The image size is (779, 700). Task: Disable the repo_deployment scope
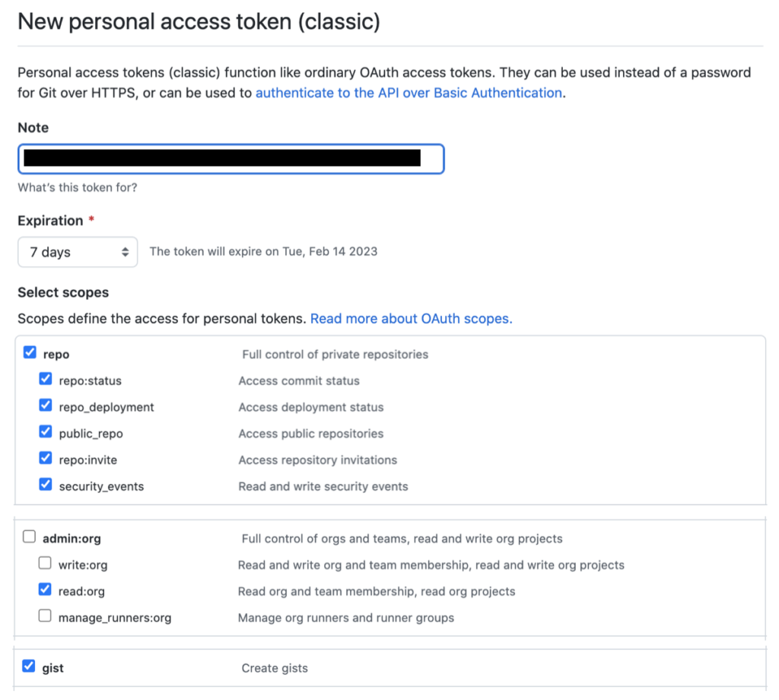pyautogui.click(x=46, y=406)
